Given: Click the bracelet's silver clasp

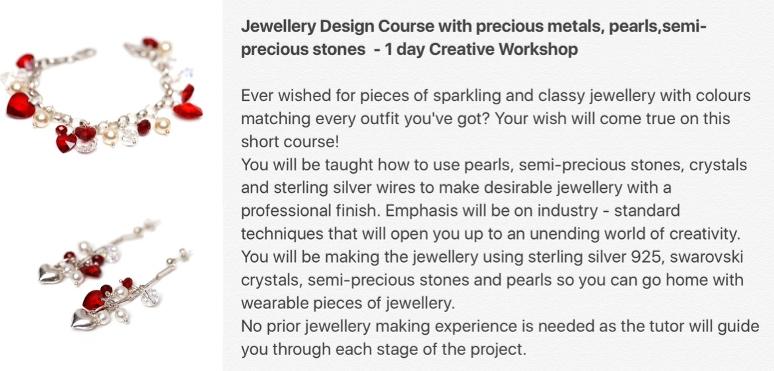Looking at the screenshot, I should (80, 56).
